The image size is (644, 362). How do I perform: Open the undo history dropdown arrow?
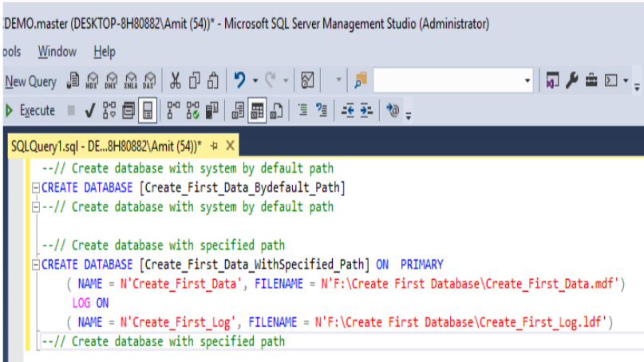click(255, 81)
